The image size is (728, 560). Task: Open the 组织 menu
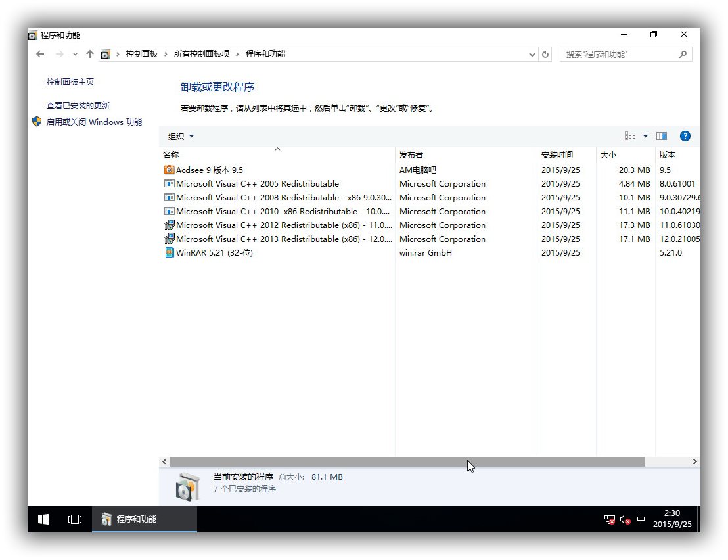coord(181,136)
